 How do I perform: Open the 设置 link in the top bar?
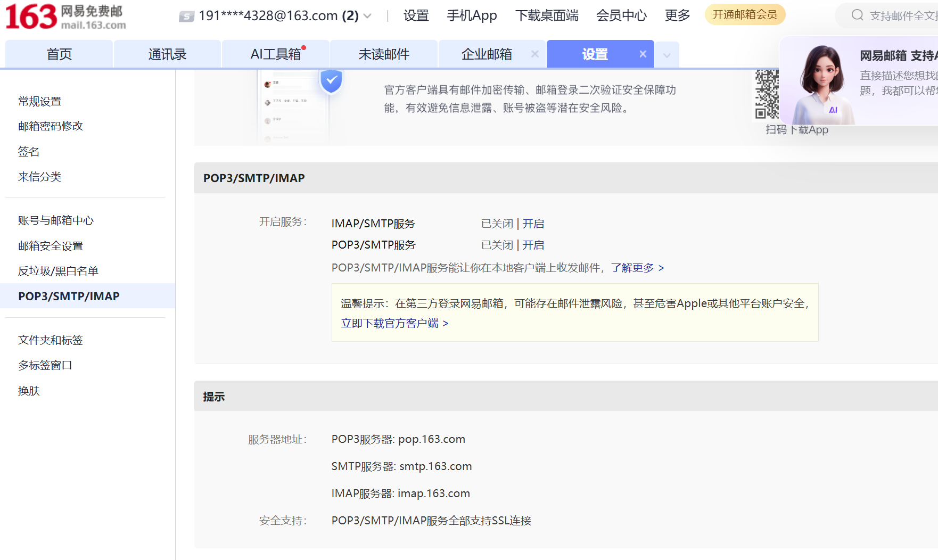[416, 15]
